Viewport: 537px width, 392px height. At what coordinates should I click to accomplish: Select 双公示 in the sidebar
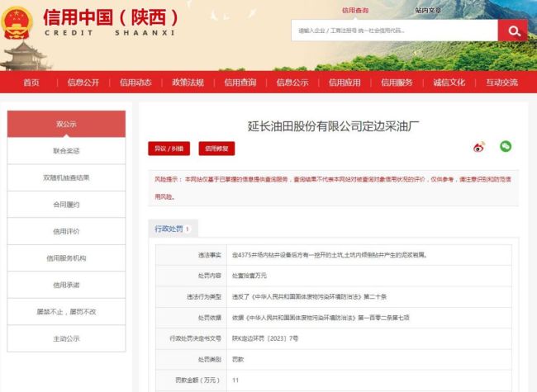(x=66, y=124)
